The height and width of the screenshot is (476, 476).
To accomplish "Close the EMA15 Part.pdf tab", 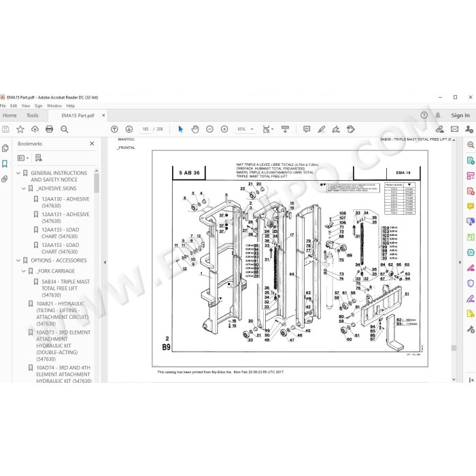I will coord(103,116).
